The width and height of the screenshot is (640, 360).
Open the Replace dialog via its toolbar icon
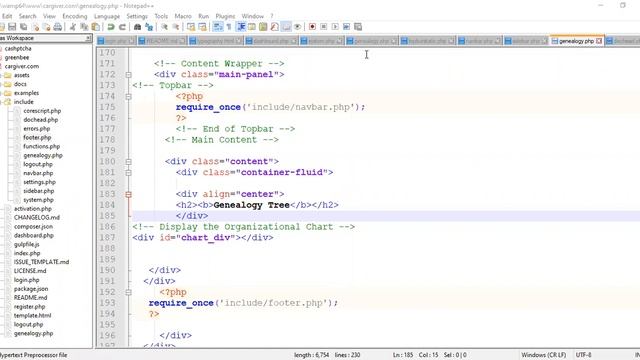point(149,27)
